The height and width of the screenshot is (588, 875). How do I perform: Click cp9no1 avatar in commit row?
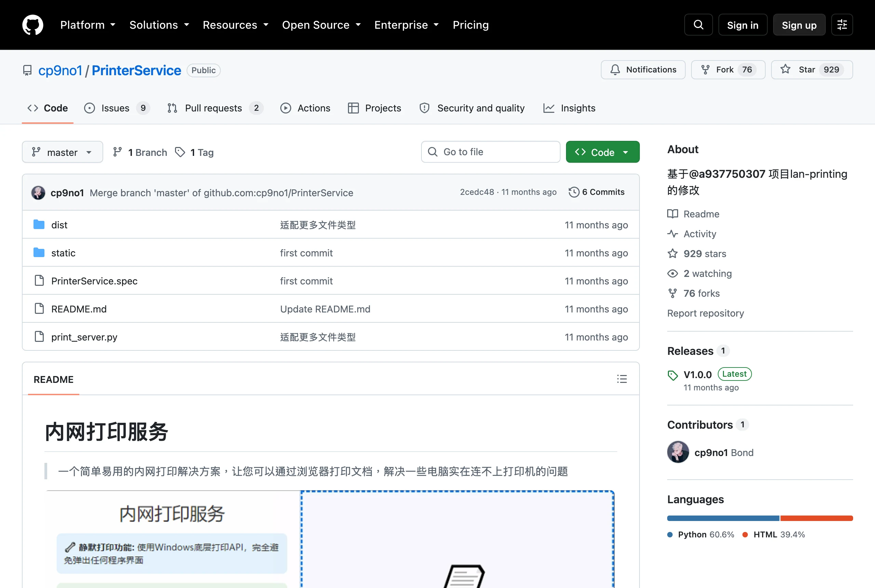38,192
